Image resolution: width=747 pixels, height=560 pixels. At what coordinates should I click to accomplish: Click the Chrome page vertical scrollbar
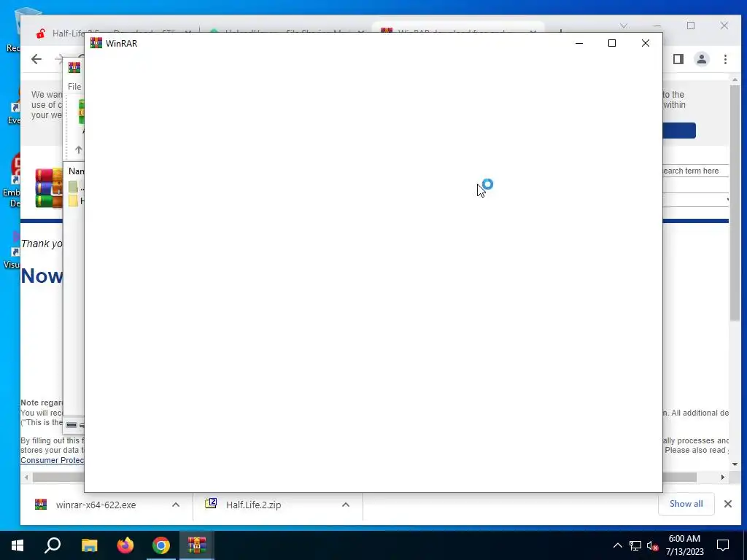tap(735, 203)
